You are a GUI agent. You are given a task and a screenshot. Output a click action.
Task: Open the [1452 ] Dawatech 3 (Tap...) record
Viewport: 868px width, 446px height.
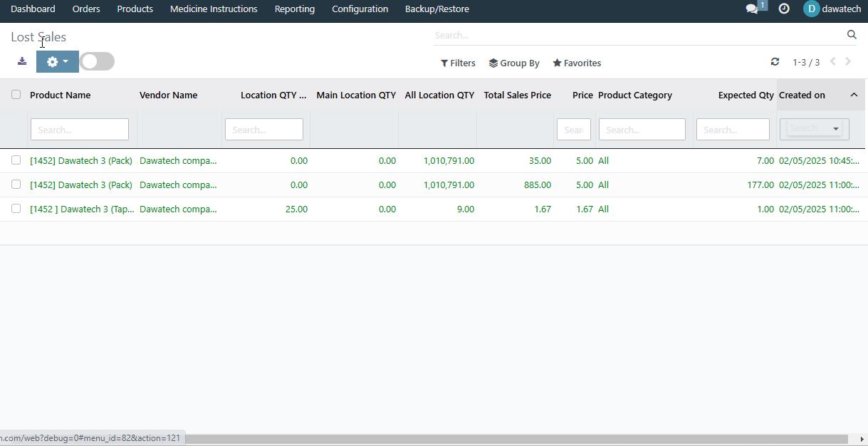83,209
